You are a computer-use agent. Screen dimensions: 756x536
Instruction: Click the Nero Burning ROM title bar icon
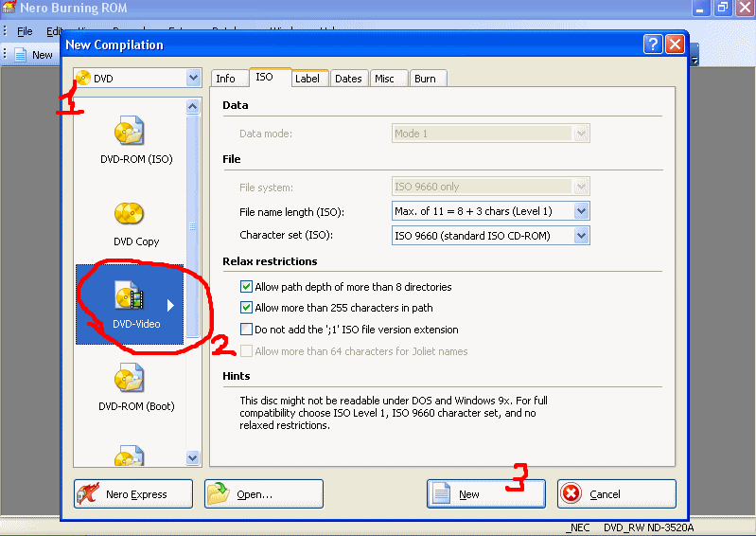tap(9, 7)
